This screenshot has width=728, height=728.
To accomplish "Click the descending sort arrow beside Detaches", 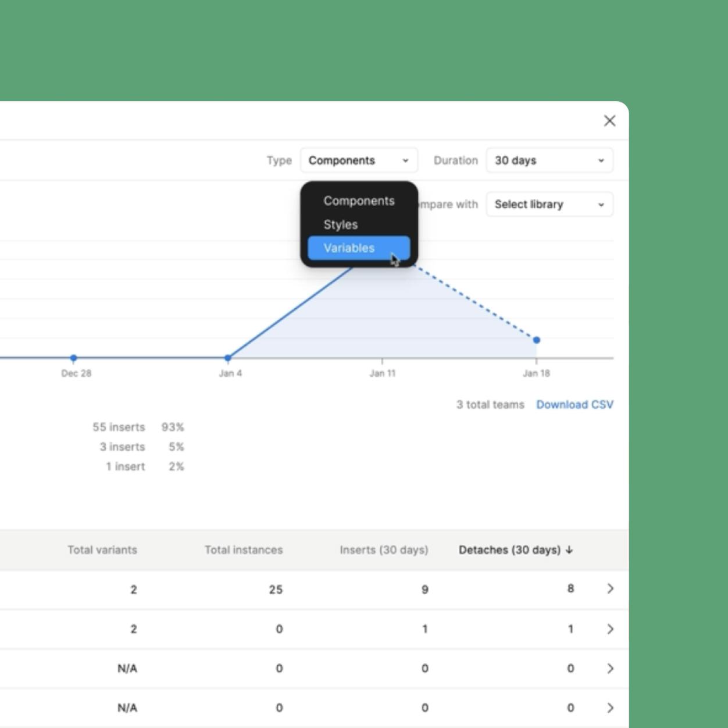I will (x=569, y=549).
